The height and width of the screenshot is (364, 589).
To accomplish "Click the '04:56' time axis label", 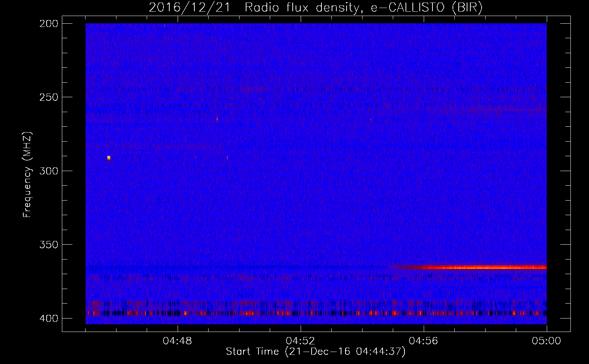I will pyautogui.click(x=423, y=341).
